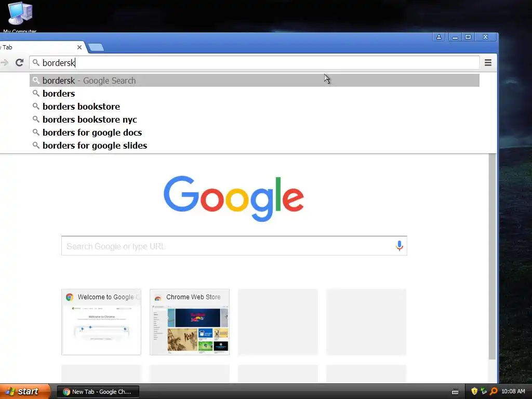The image size is (532, 399).
Task: Click the on-screen keyboard tray icon
Action: pyautogui.click(x=455, y=392)
